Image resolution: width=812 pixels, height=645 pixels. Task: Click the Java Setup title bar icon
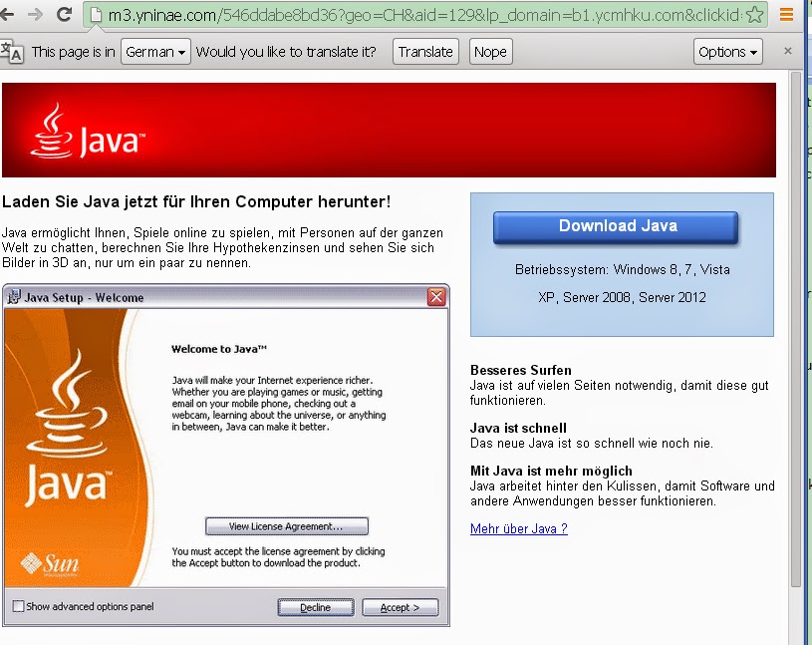pyautogui.click(x=14, y=297)
